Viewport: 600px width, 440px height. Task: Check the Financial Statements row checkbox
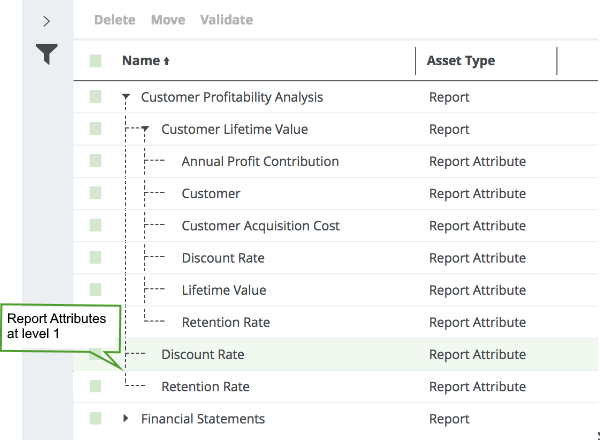point(95,418)
